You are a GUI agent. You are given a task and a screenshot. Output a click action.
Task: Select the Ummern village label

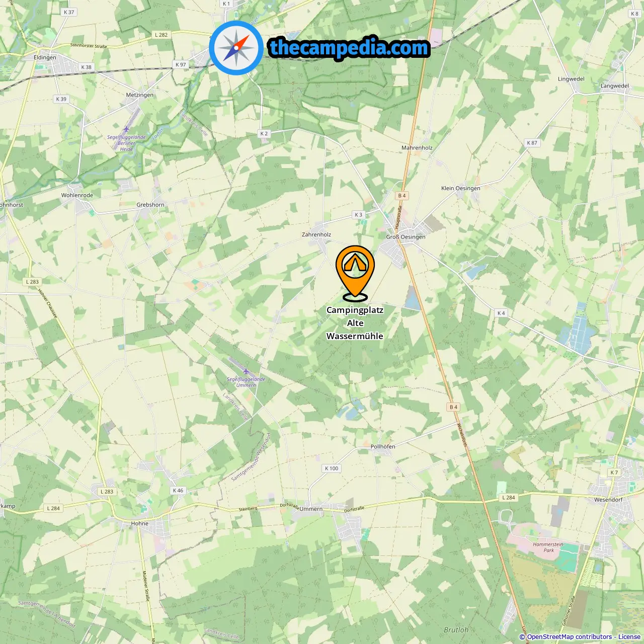(x=311, y=509)
